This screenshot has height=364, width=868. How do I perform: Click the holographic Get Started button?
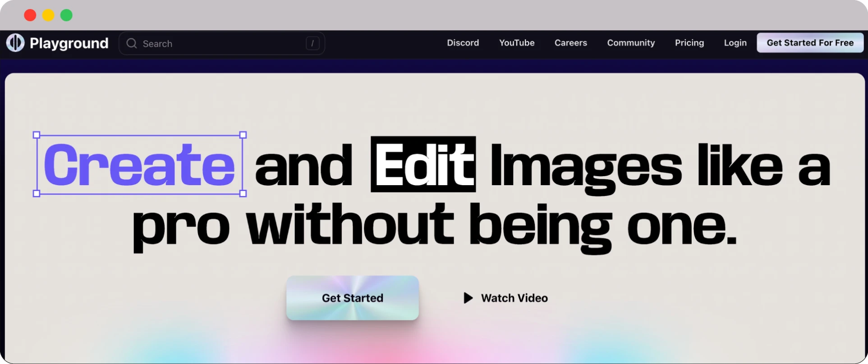point(353,298)
